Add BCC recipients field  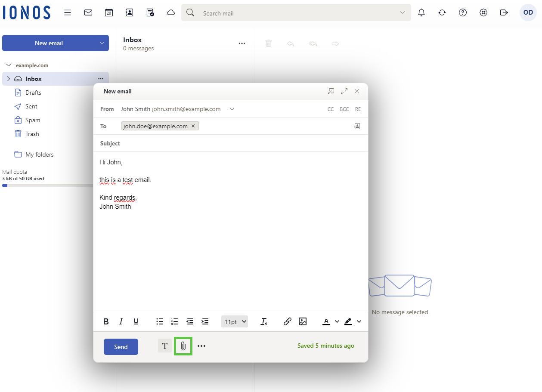pyautogui.click(x=344, y=109)
